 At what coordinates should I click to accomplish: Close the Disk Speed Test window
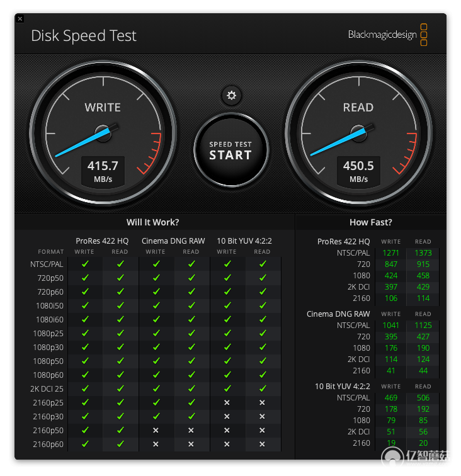(20, 19)
